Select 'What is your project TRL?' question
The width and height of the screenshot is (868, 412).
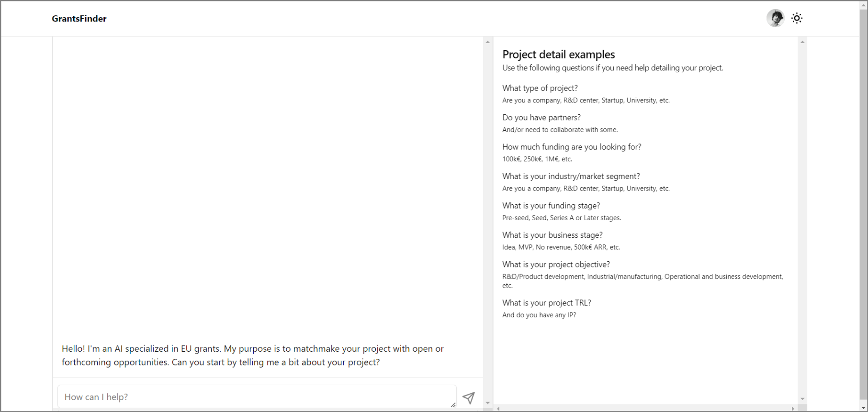pos(547,303)
